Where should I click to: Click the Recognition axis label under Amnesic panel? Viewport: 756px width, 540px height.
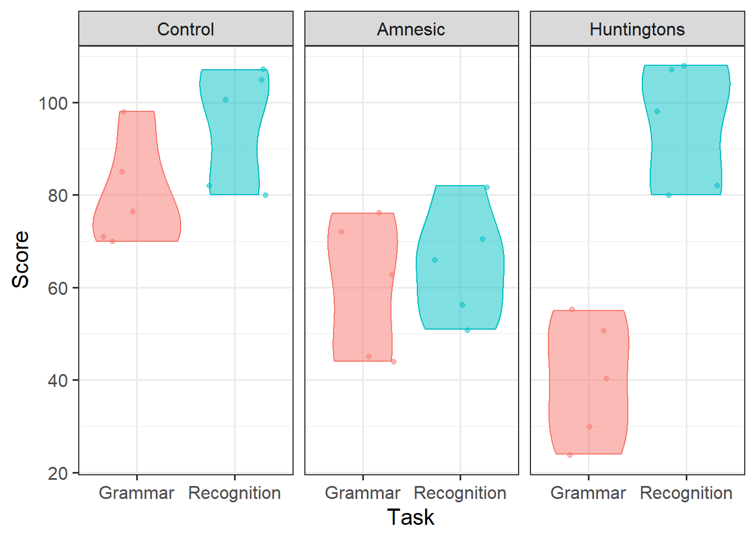[460, 493]
